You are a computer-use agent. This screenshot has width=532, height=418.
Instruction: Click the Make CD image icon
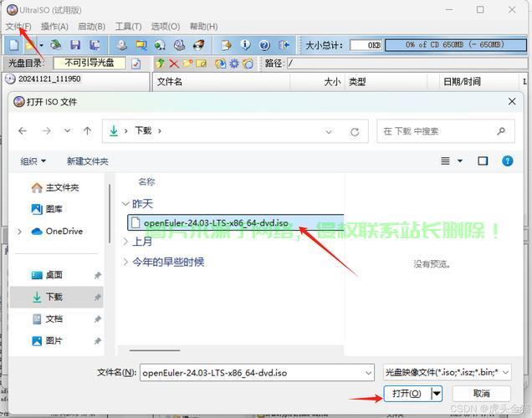click(122, 45)
